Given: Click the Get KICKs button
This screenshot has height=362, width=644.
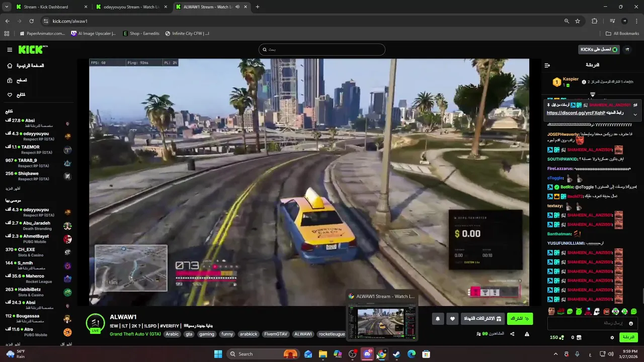Looking at the screenshot, I should tap(599, 50).
